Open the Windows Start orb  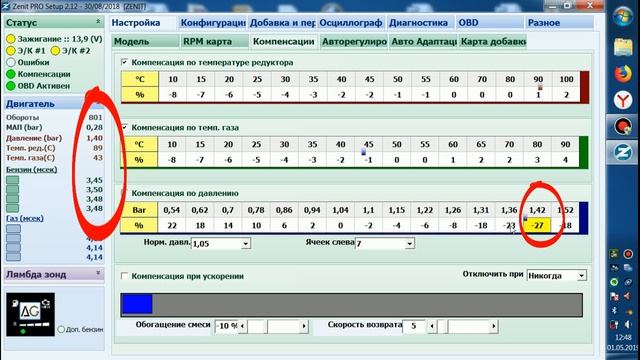coord(623,17)
